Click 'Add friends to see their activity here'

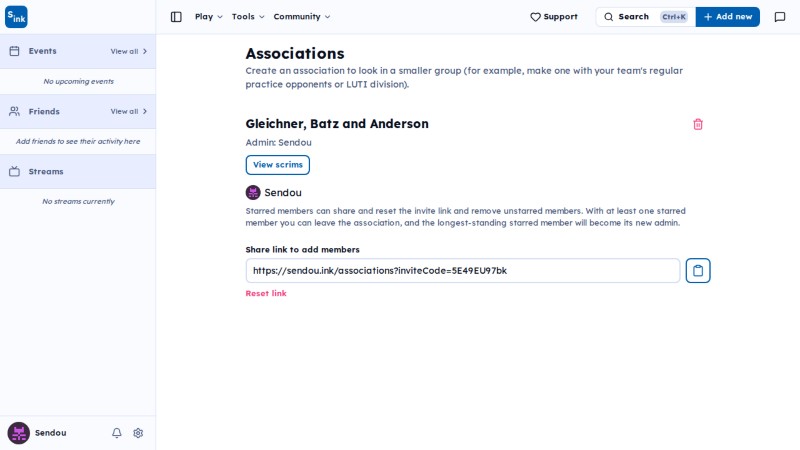[78, 141]
